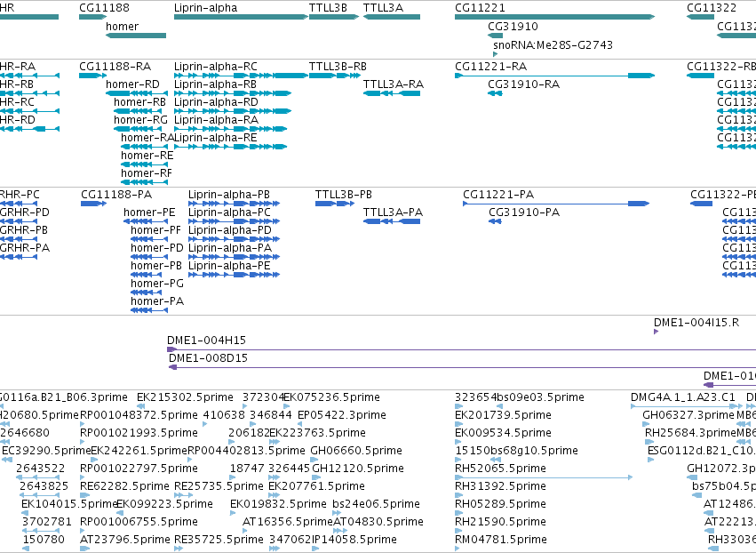Open the GH06660.5prime EST label

pyautogui.click(x=356, y=451)
